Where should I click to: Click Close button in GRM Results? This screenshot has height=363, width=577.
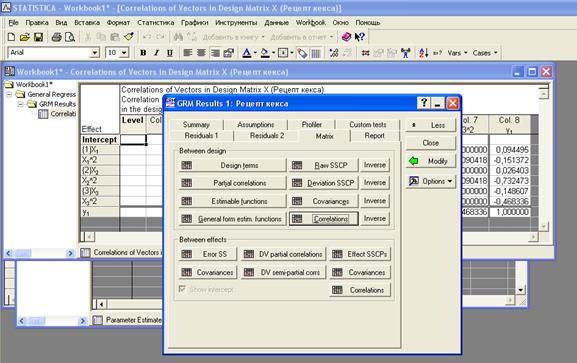coord(431,143)
